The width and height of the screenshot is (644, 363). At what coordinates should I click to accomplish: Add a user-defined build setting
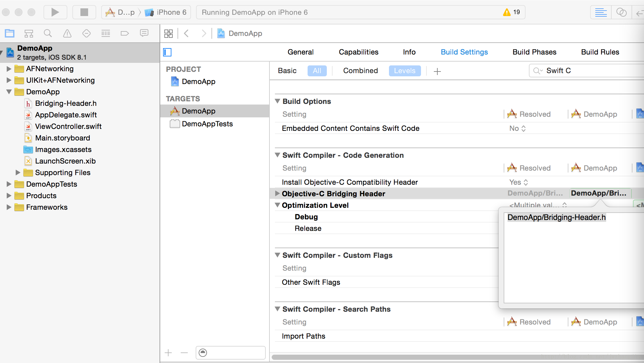tap(437, 71)
